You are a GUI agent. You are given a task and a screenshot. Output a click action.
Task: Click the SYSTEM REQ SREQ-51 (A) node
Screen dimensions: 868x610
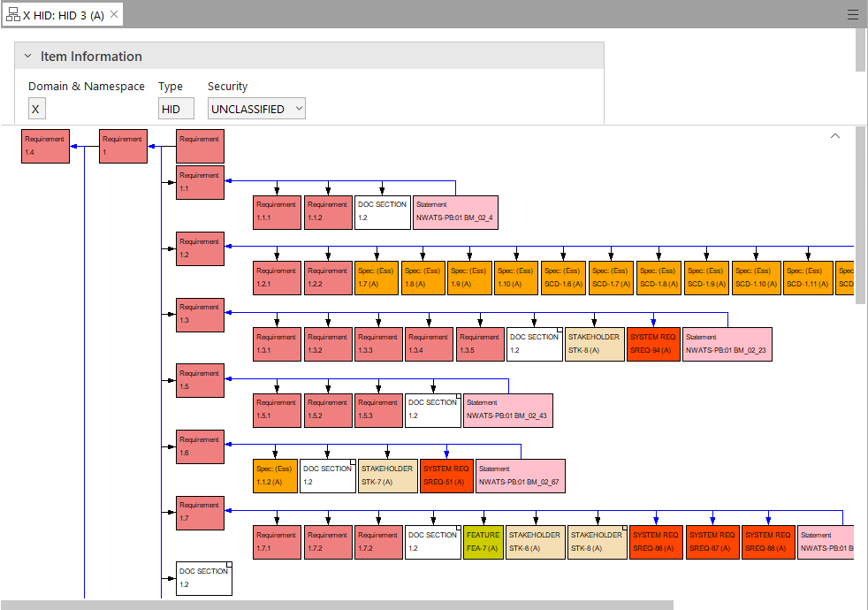pyautogui.click(x=446, y=476)
